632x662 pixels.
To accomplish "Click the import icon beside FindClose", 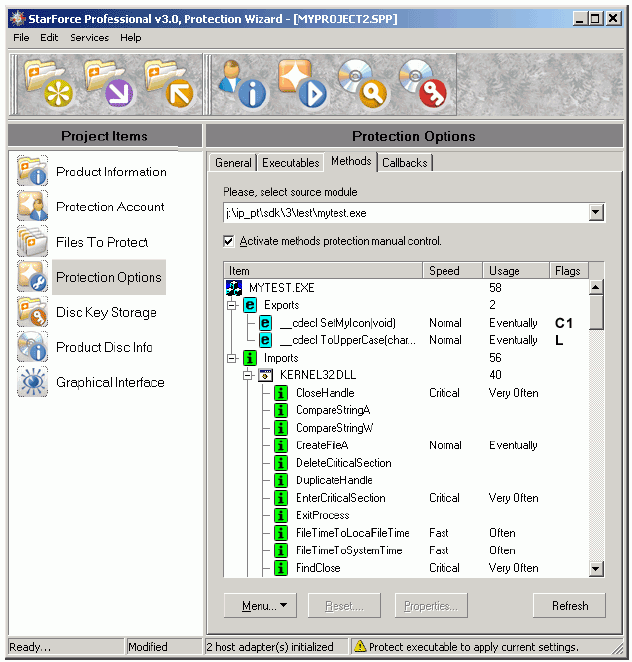I will pyautogui.click(x=281, y=568).
